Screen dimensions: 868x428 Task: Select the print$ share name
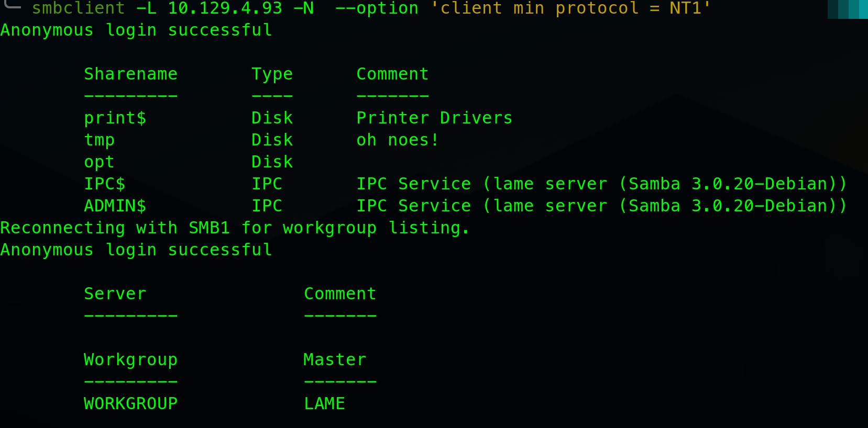pyautogui.click(x=115, y=118)
